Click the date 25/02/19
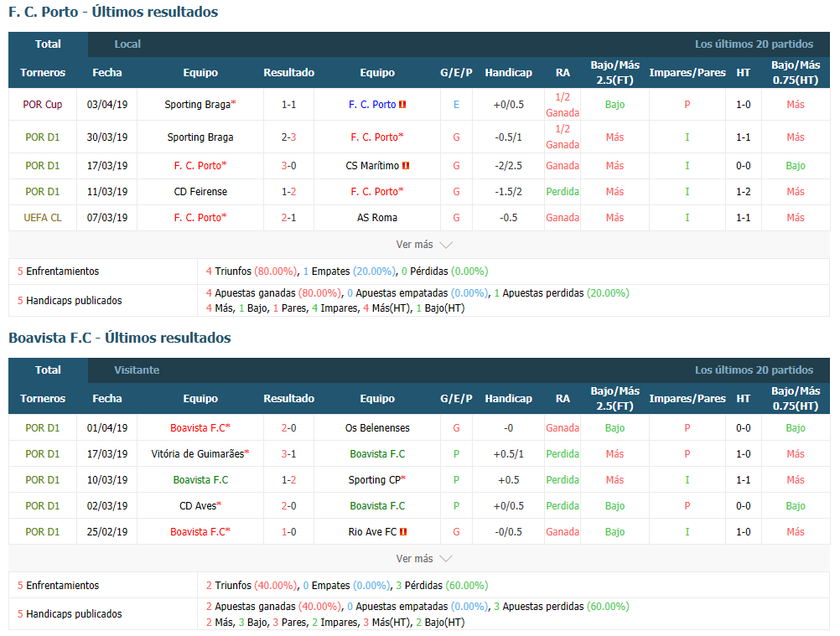840x636 pixels. click(x=107, y=532)
